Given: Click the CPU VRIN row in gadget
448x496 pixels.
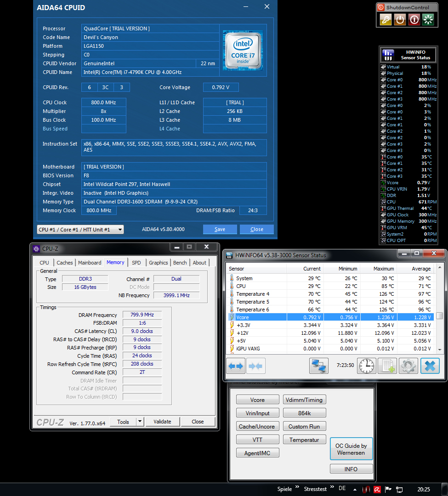Looking at the screenshot, I should 408,189.
